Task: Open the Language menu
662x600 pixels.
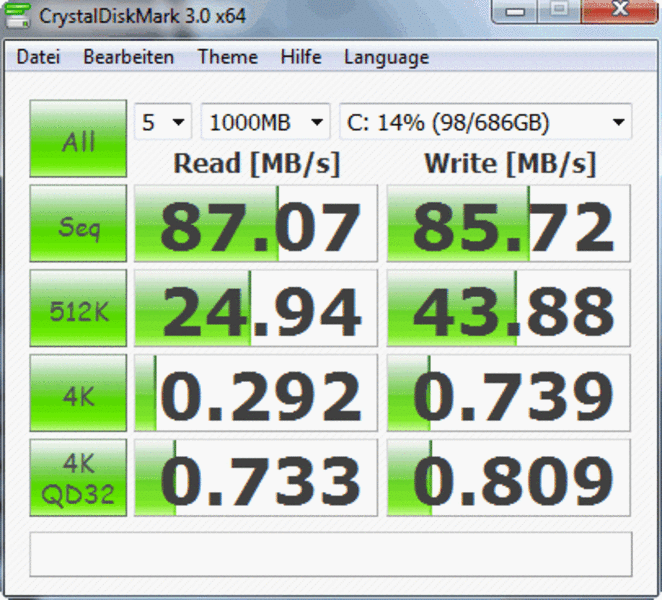Action: pyautogui.click(x=386, y=58)
